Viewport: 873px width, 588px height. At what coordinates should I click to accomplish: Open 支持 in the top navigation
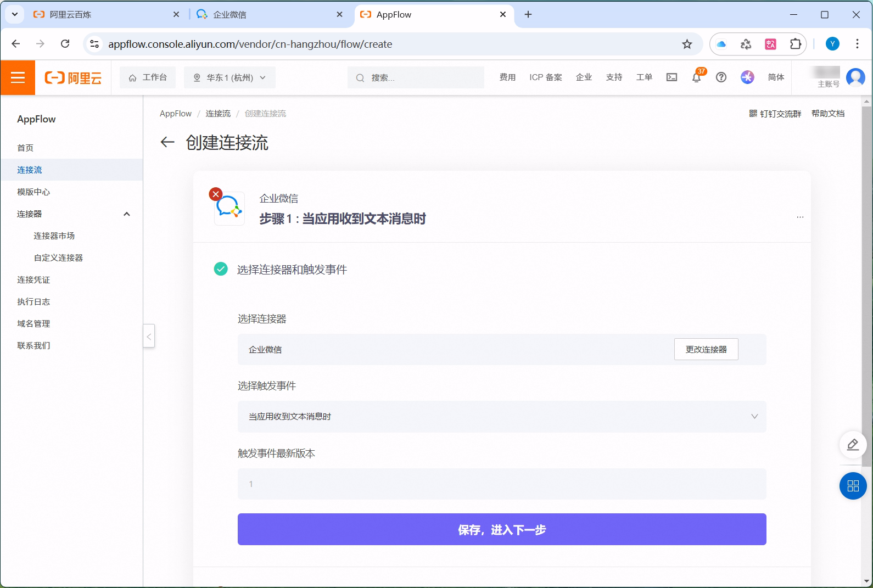coord(614,77)
